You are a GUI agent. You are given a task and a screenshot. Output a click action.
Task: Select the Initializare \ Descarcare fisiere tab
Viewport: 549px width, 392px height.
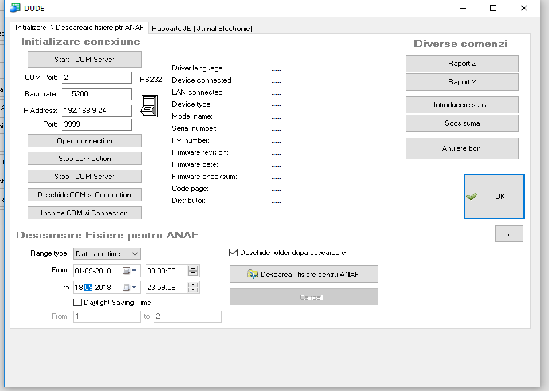pyautogui.click(x=79, y=28)
